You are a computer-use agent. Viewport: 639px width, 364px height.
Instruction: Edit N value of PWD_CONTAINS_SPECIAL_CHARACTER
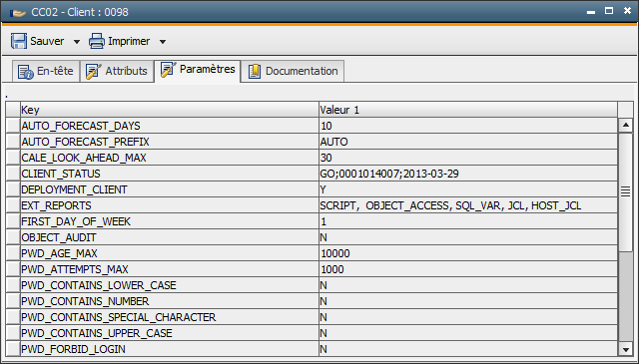coord(468,317)
